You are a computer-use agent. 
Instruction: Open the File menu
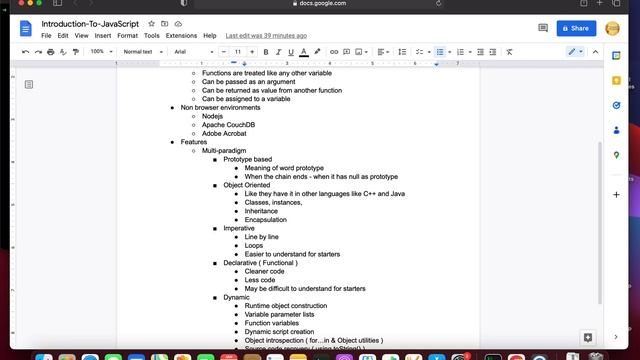tap(46, 36)
